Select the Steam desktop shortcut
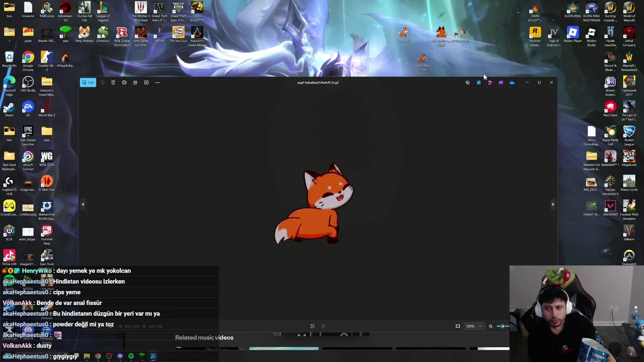This screenshot has width=644, height=362. click(9, 109)
